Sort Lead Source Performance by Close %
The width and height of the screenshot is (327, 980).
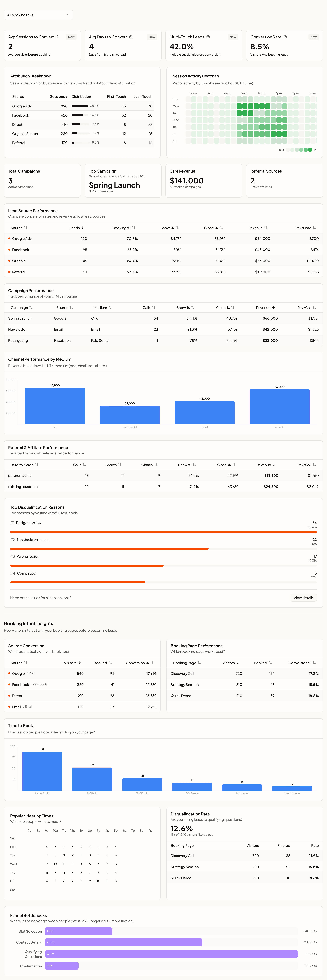[x=213, y=228]
